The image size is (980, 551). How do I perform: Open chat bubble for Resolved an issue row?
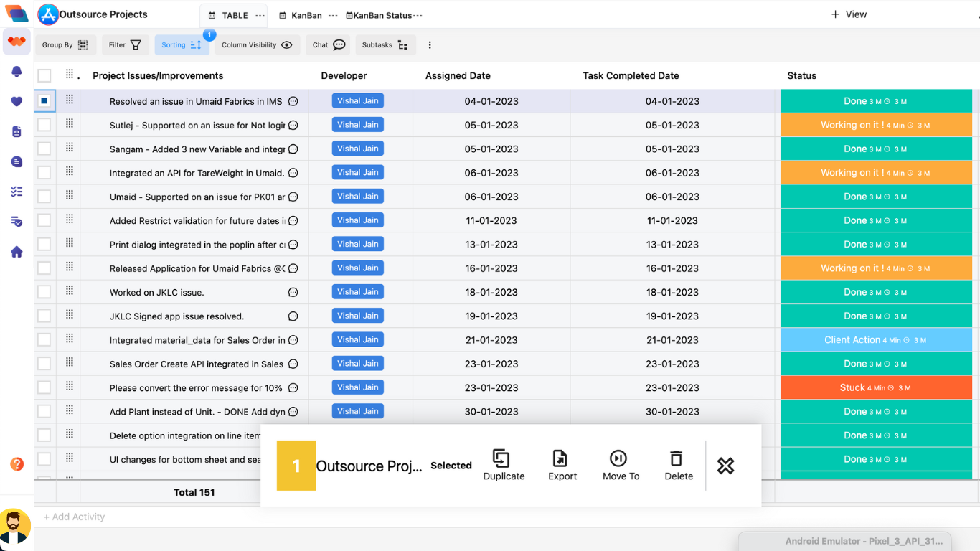pyautogui.click(x=293, y=101)
